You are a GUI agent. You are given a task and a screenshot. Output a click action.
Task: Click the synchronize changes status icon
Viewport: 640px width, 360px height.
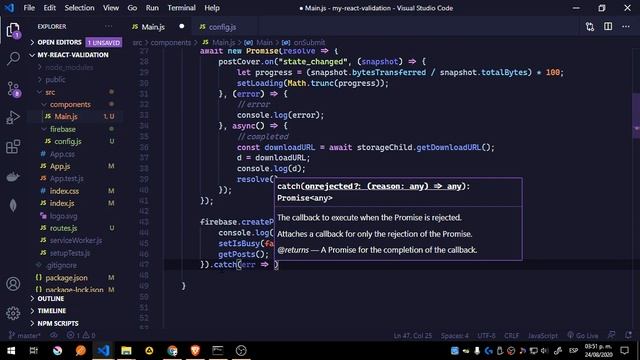point(53,336)
